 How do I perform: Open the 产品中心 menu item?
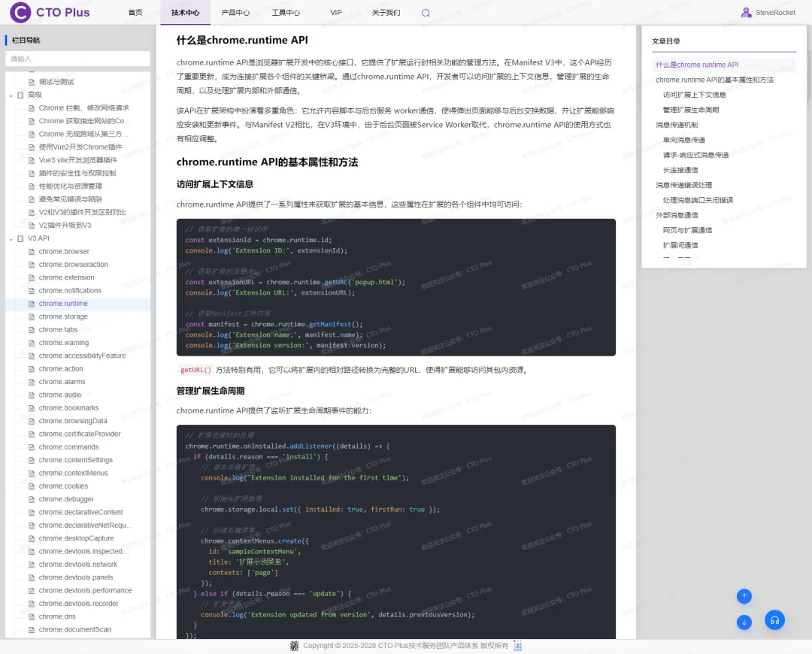(235, 13)
